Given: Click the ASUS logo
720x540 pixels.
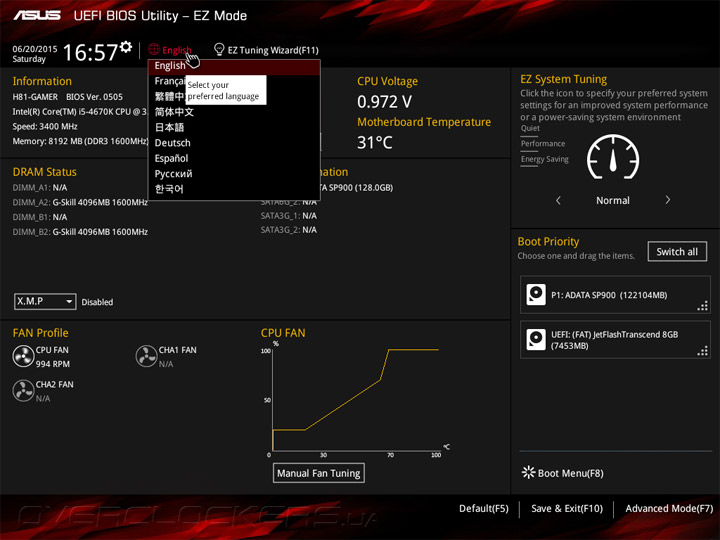Looking at the screenshot, I should (37, 16).
